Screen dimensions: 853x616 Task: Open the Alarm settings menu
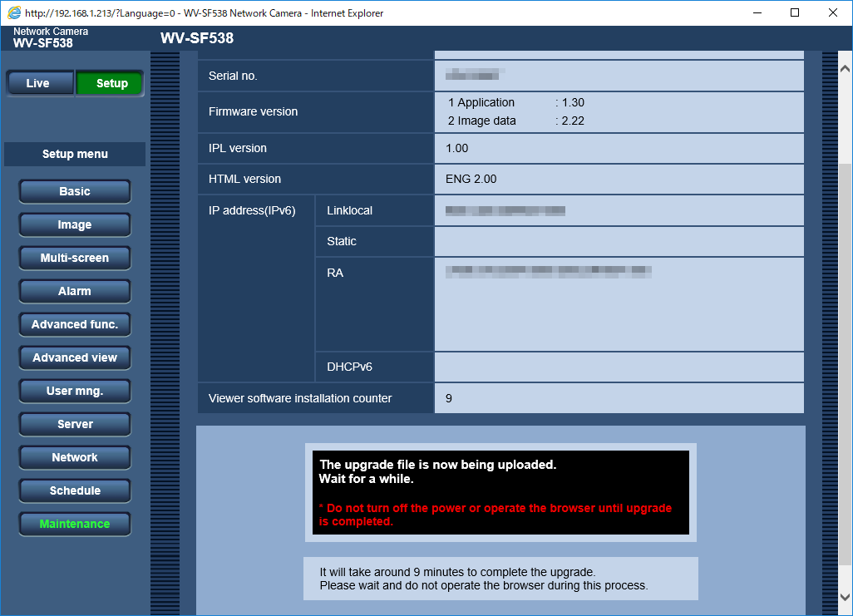75,291
